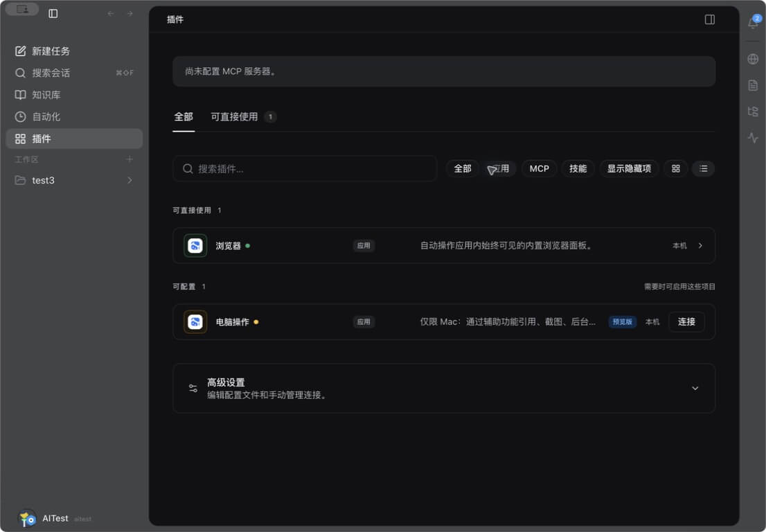Select 插件 in the sidebar
The height and width of the screenshot is (532, 766).
point(74,139)
